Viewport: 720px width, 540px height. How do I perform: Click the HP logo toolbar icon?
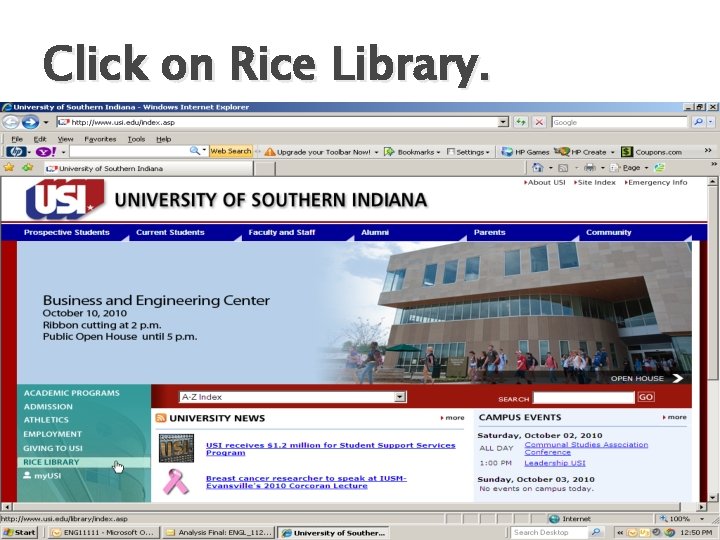(16, 152)
